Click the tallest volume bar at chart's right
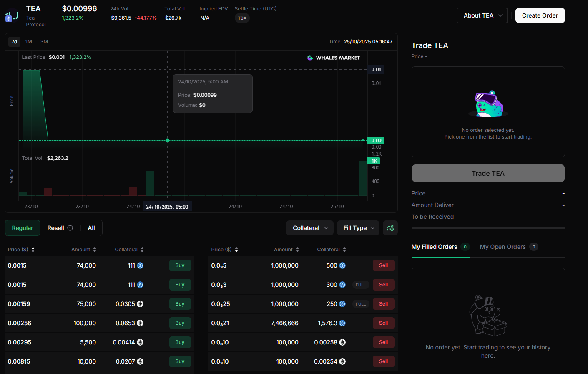The image size is (588, 374). 363,178
